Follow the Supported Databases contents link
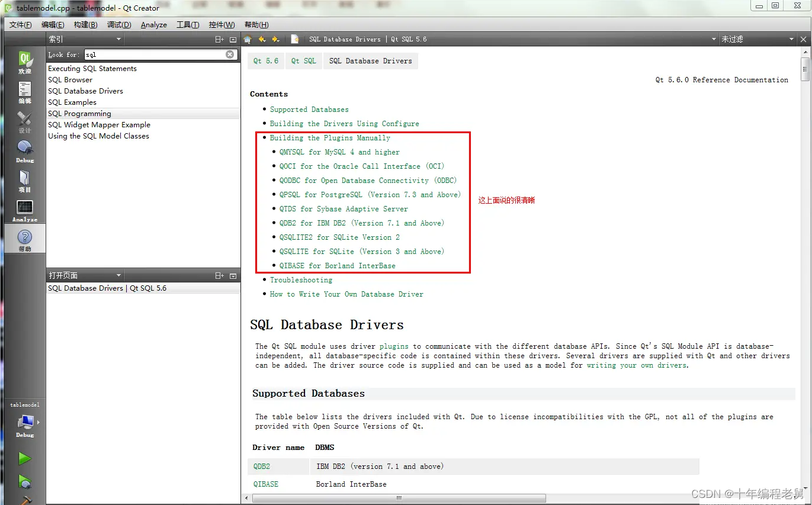Image resolution: width=812 pixels, height=505 pixels. [309, 110]
